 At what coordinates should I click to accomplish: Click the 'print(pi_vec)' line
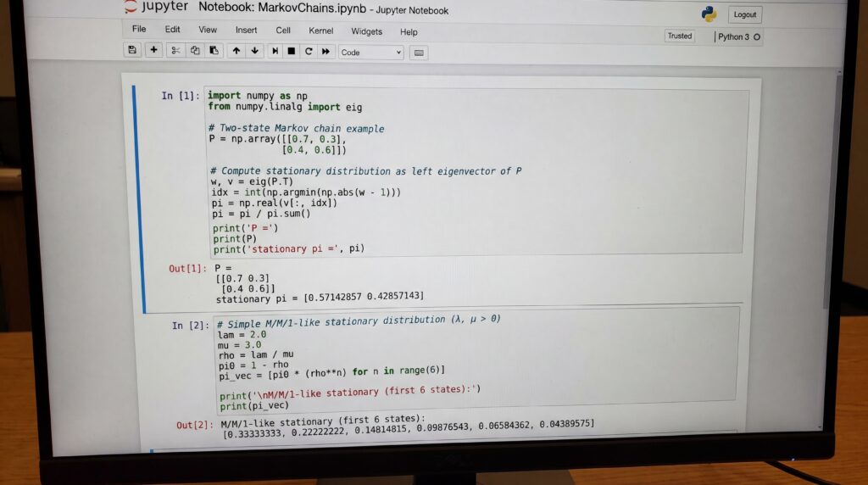coord(254,406)
